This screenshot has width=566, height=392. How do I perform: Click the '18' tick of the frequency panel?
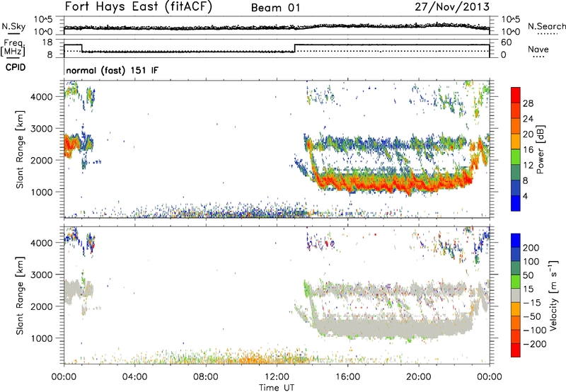tap(47, 42)
